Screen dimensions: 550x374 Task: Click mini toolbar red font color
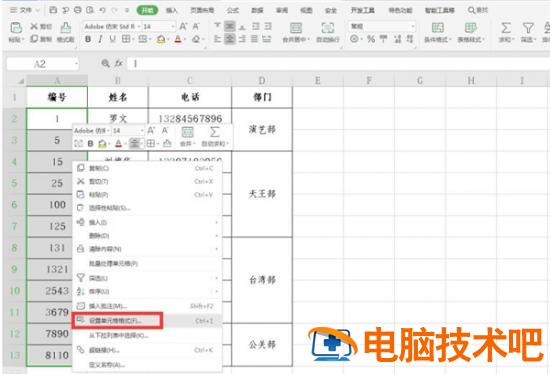pyautogui.click(x=119, y=143)
